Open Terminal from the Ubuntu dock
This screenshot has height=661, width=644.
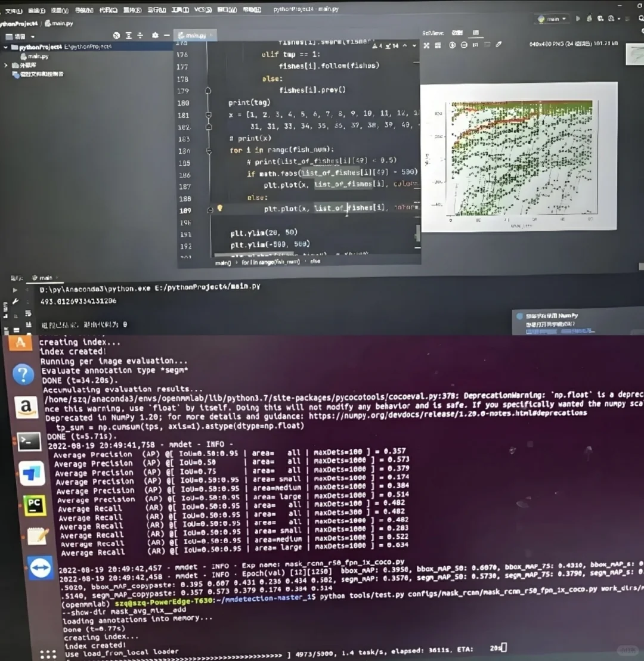pyautogui.click(x=29, y=442)
